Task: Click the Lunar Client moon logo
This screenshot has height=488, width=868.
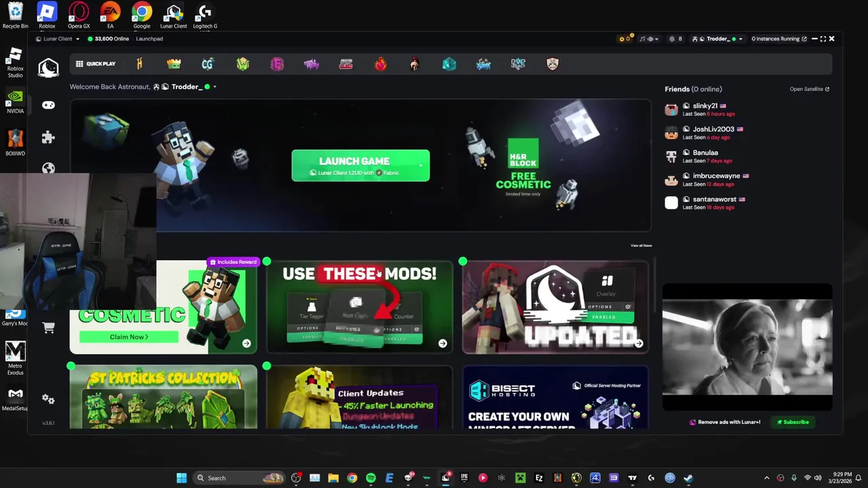Action: tap(48, 68)
